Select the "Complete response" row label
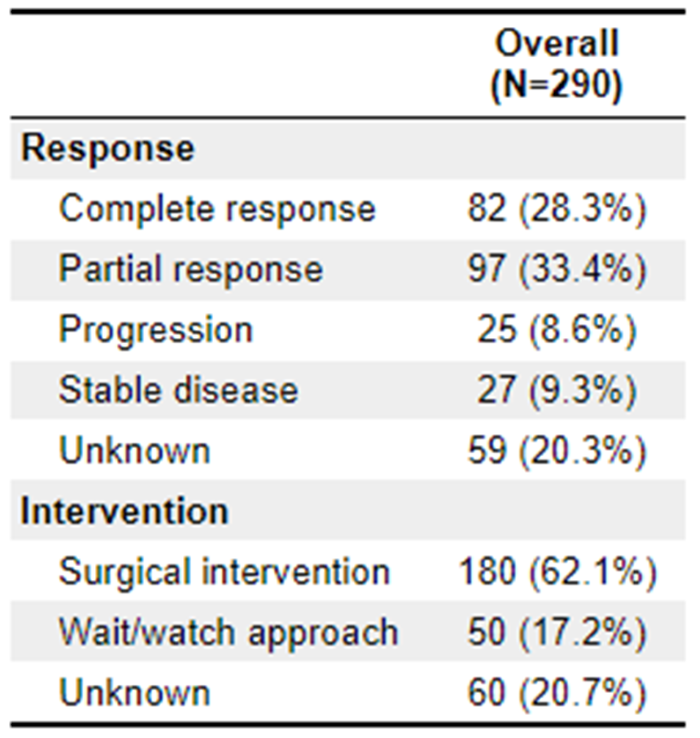 (x=217, y=209)
